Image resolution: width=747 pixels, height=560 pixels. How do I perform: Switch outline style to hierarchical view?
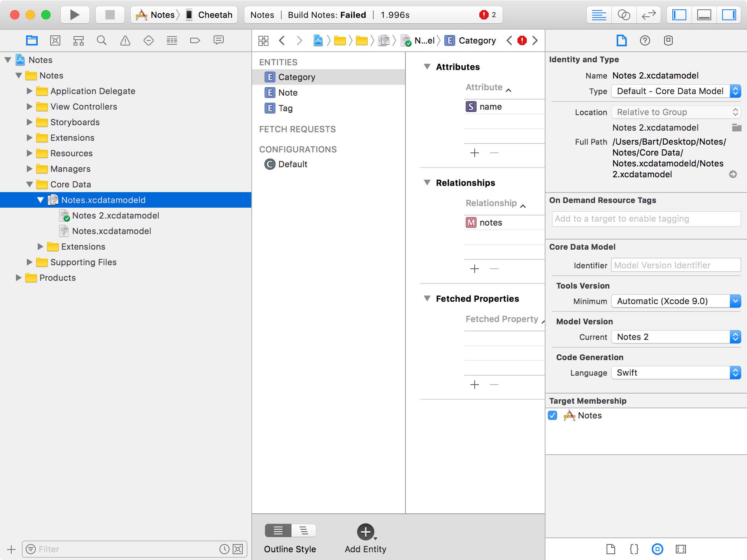303,530
